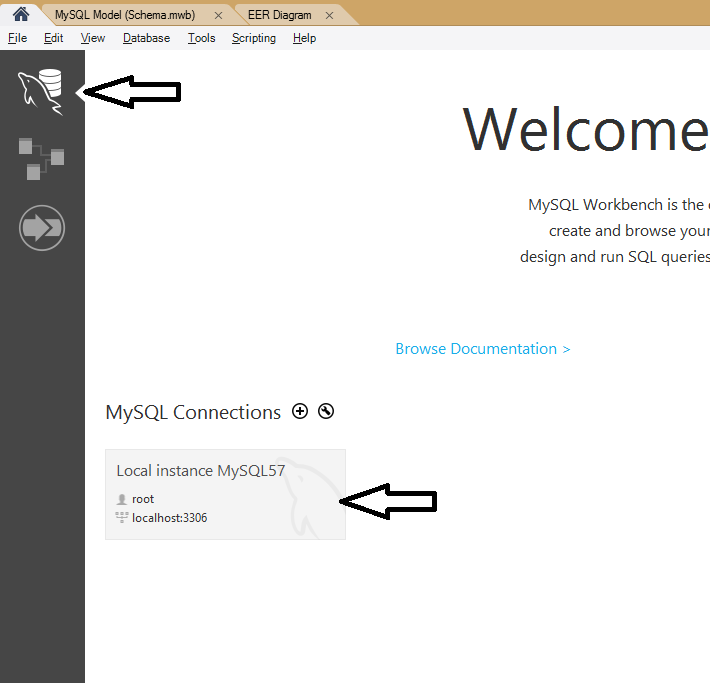
Task: Close the MySQL Model (Schema.mwb) tab
Action: click(218, 15)
